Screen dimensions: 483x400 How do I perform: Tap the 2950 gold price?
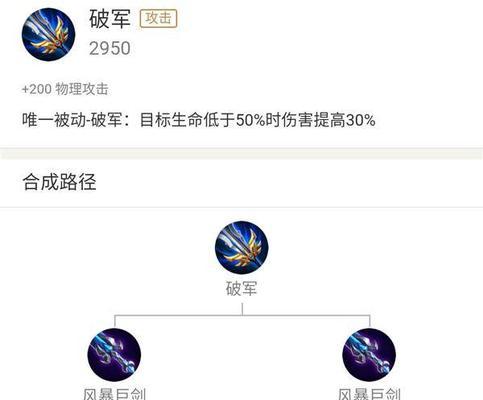pyautogui.click(x=110, y=49)
